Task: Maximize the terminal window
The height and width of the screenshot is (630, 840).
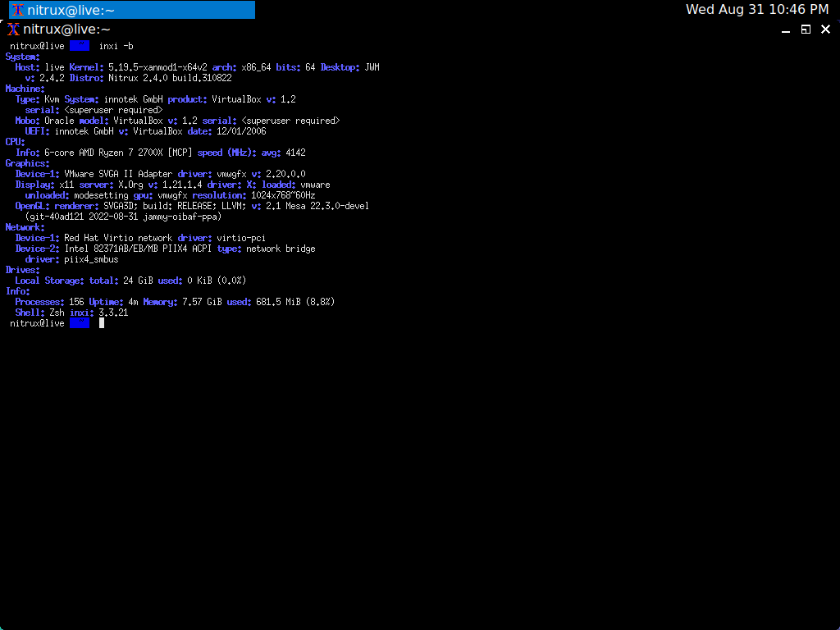Action: coord(806,30)
